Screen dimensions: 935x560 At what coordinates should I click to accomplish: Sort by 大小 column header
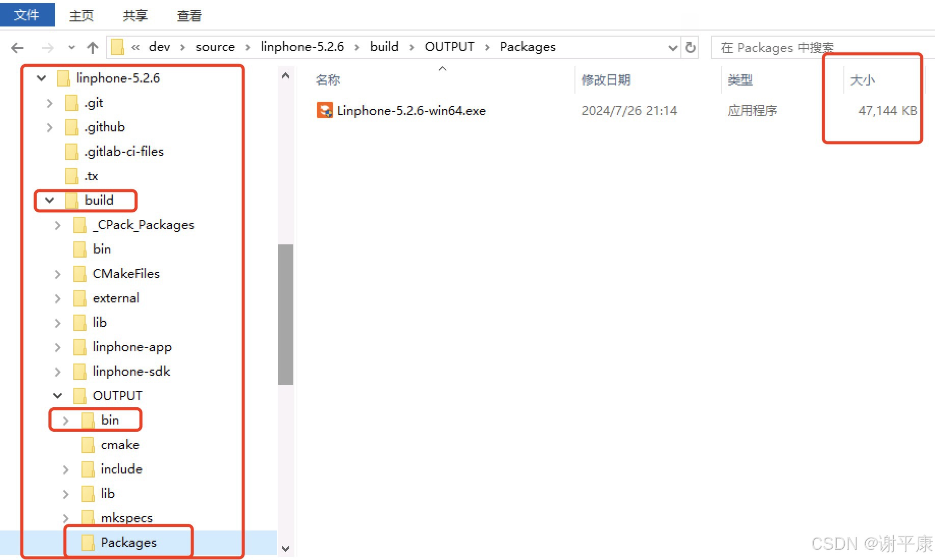coord(862,80)
